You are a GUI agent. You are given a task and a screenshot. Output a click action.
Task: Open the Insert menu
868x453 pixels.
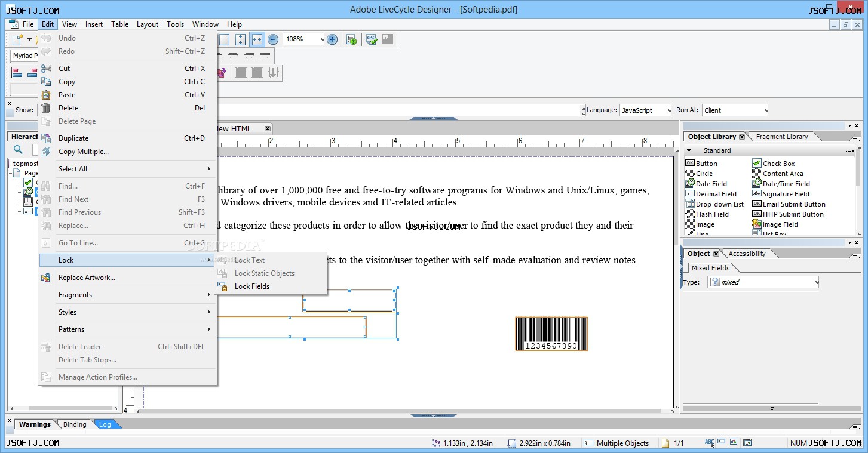pyautogui.click(x=94, y=24)
